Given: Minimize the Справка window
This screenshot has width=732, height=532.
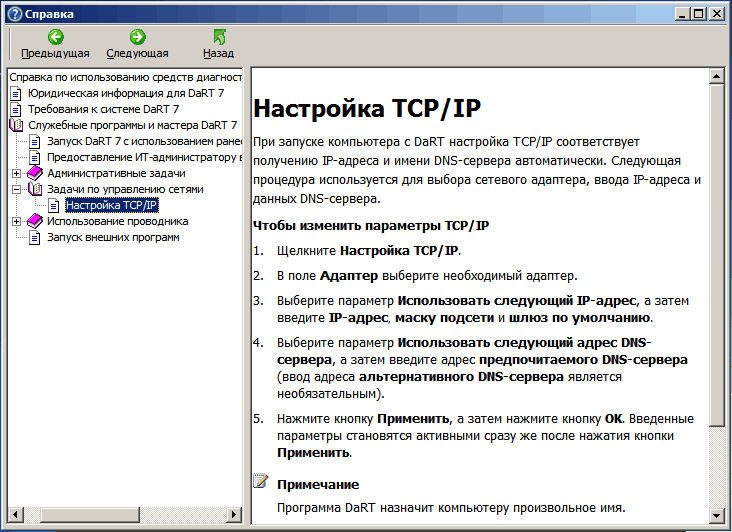Looking at the screenshot, I should (683, 14).
